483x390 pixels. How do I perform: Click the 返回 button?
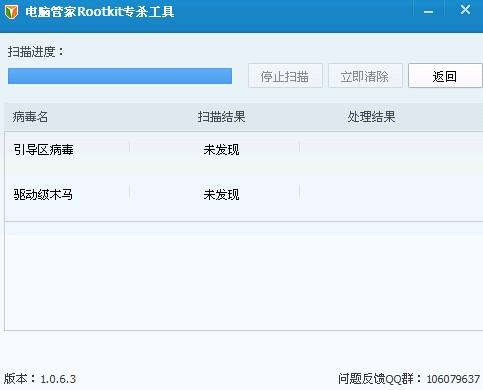coord(445,76)
